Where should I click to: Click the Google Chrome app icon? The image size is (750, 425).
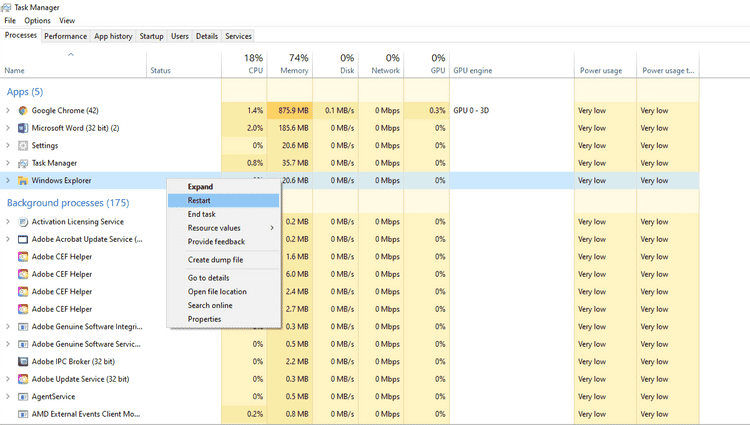[x=23, y=110]
